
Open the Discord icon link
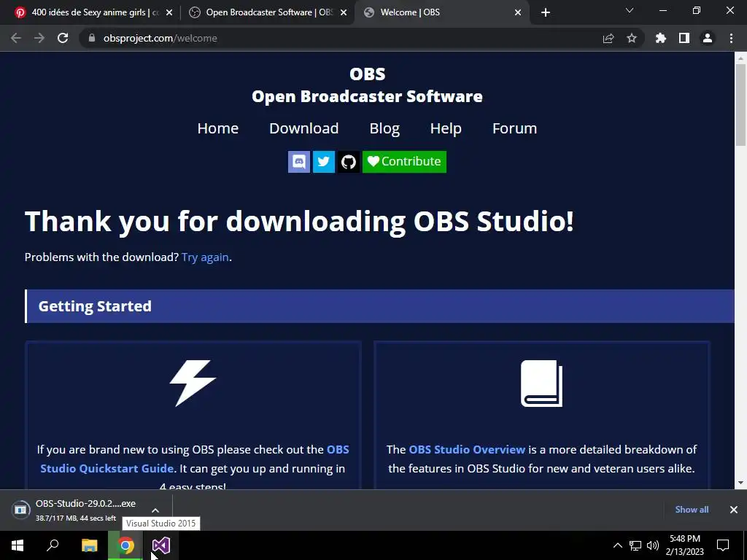pyautogui.click(x=298, y=162)
